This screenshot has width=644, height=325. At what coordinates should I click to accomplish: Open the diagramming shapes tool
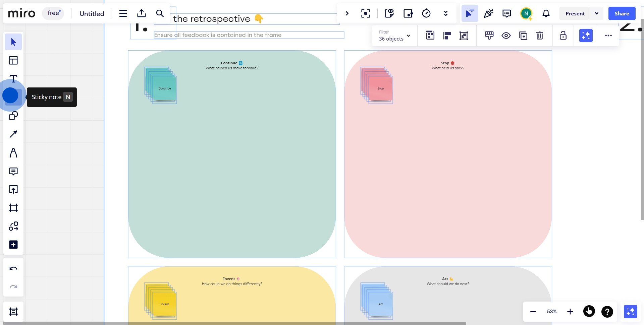click(x=13, y=226)
